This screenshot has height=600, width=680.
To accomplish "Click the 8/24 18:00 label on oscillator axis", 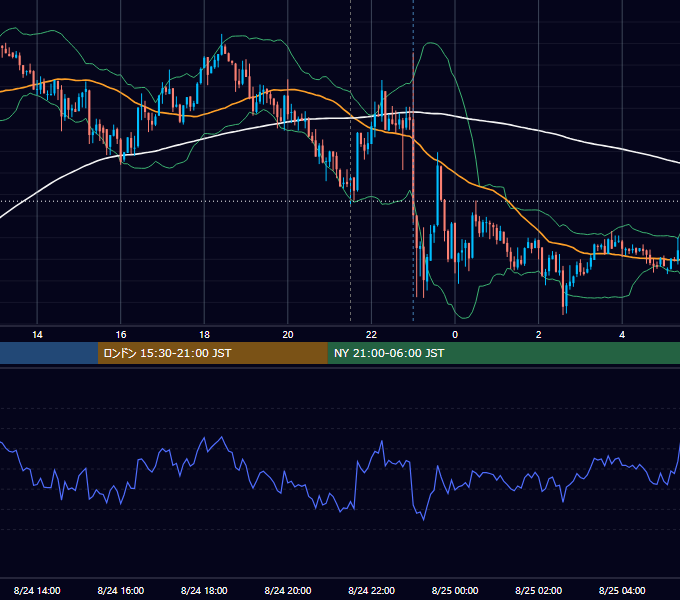I will (x=204, y=590).
